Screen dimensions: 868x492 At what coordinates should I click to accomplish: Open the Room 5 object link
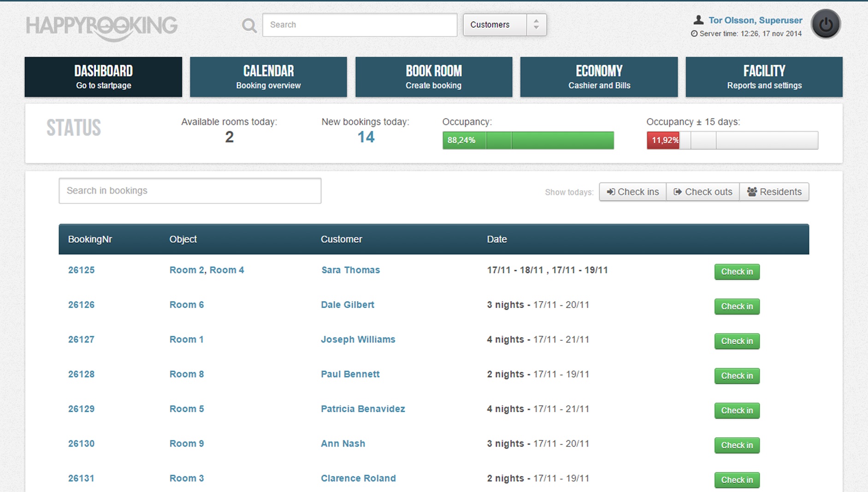(x=187, y=409)
